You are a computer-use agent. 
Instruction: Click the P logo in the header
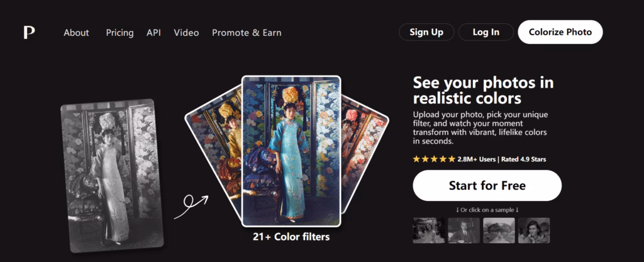tap(29, 32)
